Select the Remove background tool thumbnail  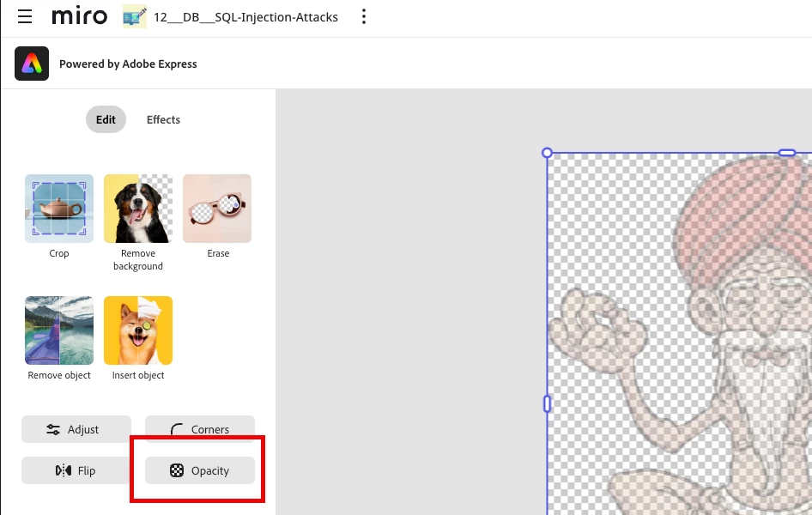[x=138, y=209]
